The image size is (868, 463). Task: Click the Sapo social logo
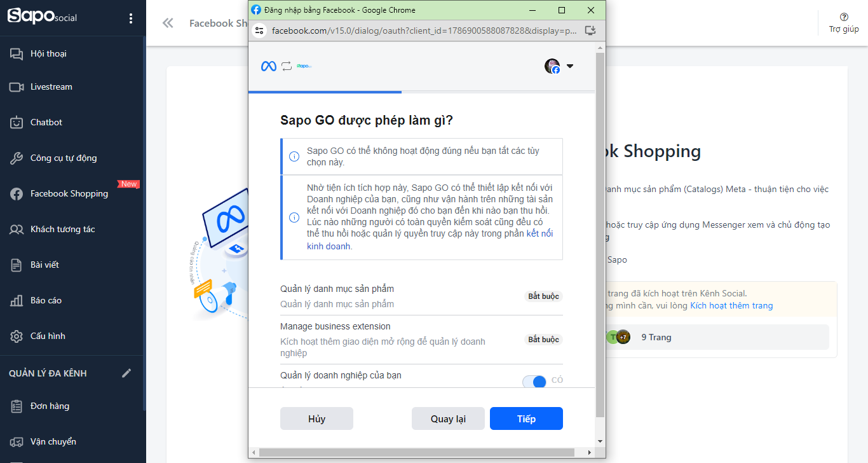point(42,17)
